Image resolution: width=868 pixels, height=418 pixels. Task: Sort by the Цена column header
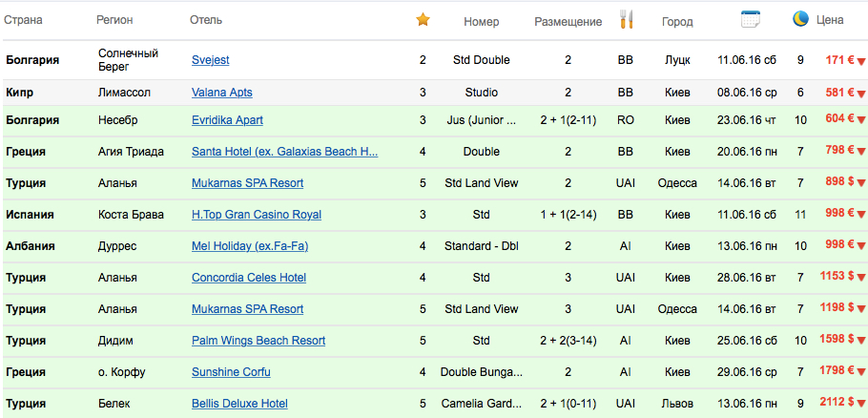[830, 20]
